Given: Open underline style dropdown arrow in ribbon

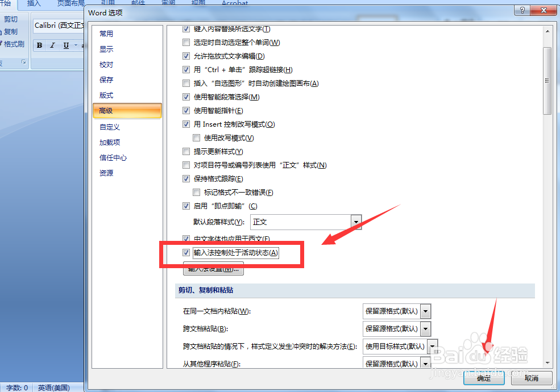Looking at the screenshot, I should (x=76, y=45).
